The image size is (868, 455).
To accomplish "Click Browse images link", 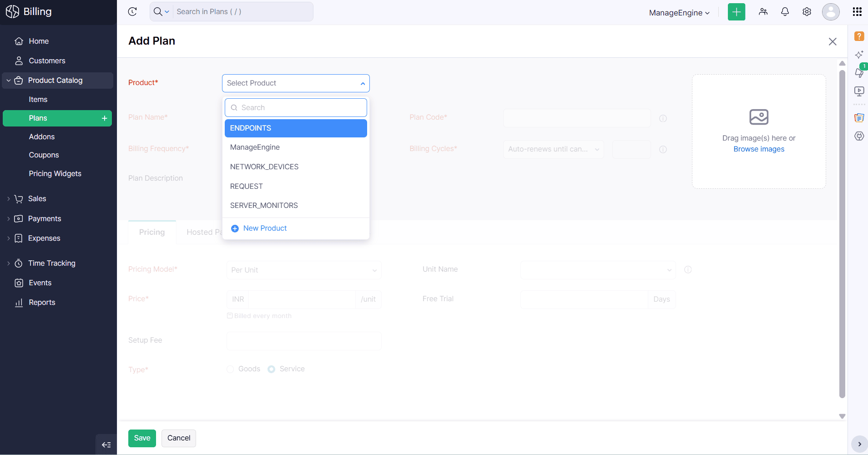I will click(759, 149).
